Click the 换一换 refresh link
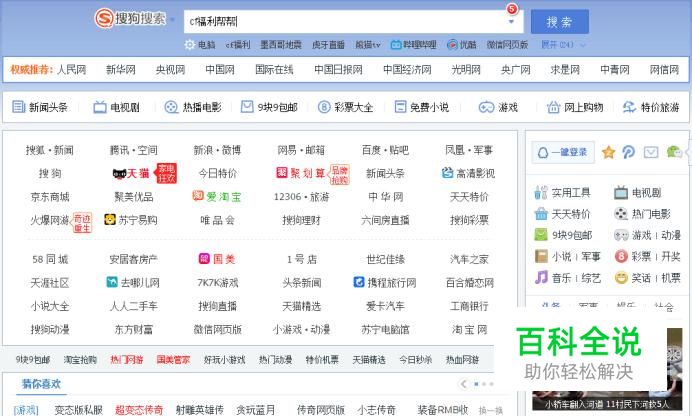 [x=491, y=410]
